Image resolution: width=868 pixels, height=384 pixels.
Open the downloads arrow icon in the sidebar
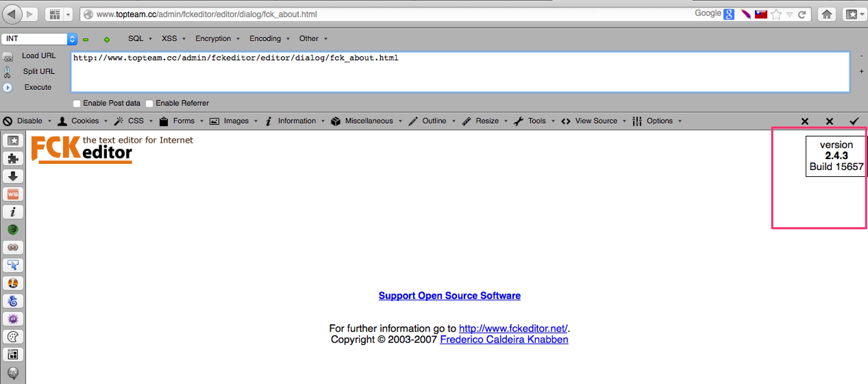tap(13, 176)
